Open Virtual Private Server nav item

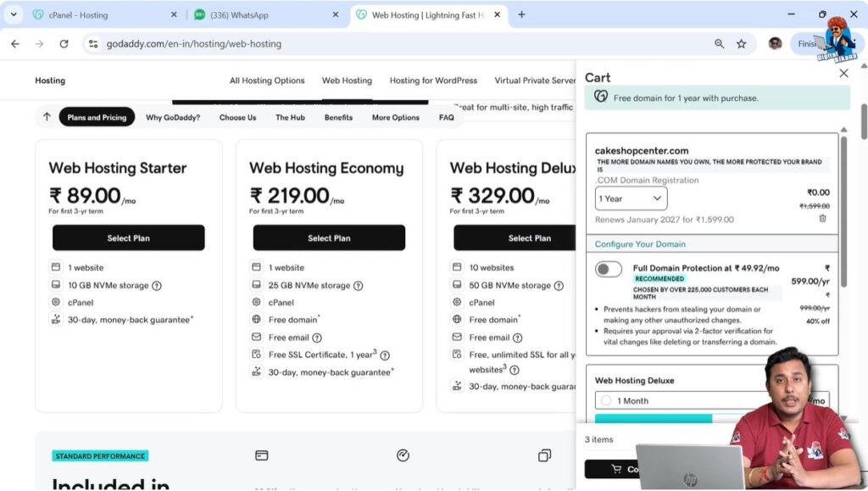(x=536, y=81)
